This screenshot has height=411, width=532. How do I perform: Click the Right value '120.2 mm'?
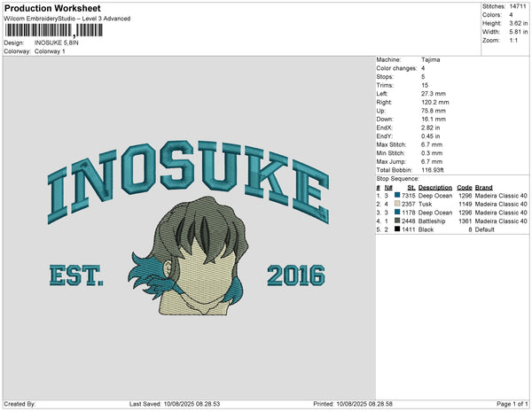[x=435, y=102]
